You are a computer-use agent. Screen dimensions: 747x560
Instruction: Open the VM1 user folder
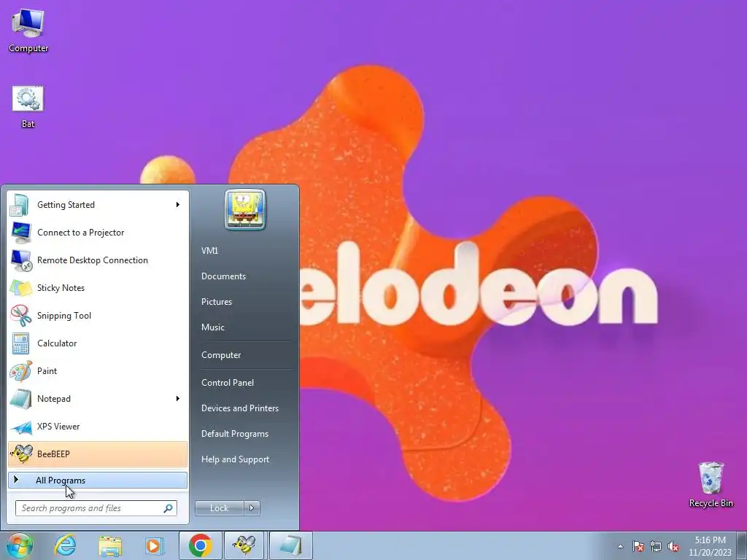coord(209,251)
